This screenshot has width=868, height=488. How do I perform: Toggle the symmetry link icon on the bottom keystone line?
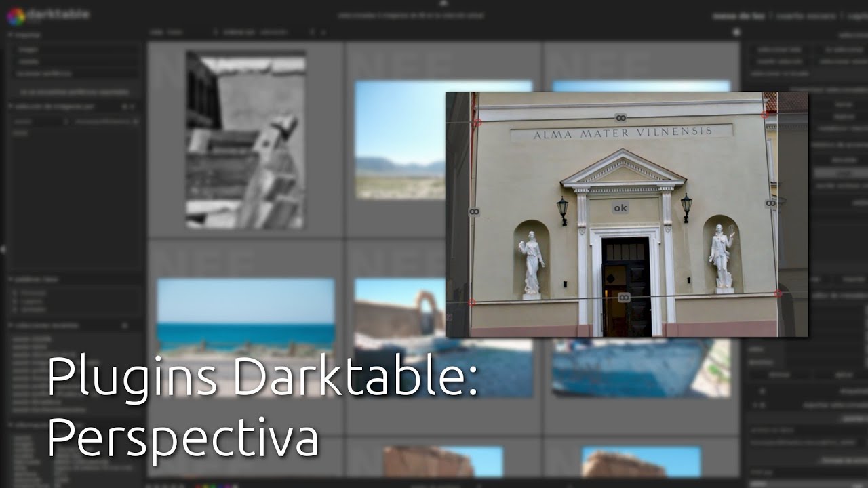(624, 298)
